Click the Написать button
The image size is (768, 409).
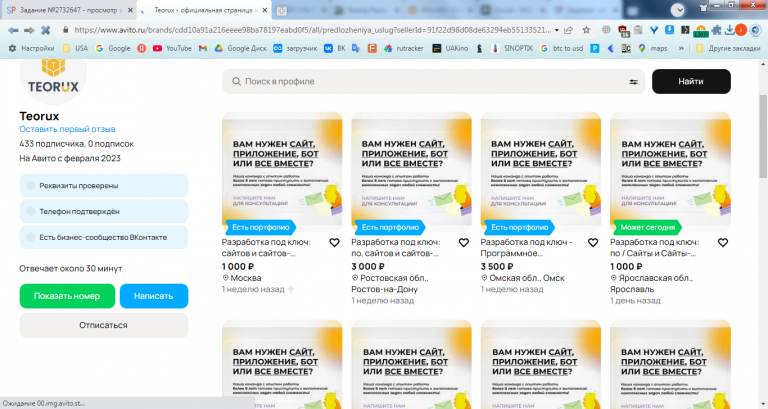pos(154,296)
